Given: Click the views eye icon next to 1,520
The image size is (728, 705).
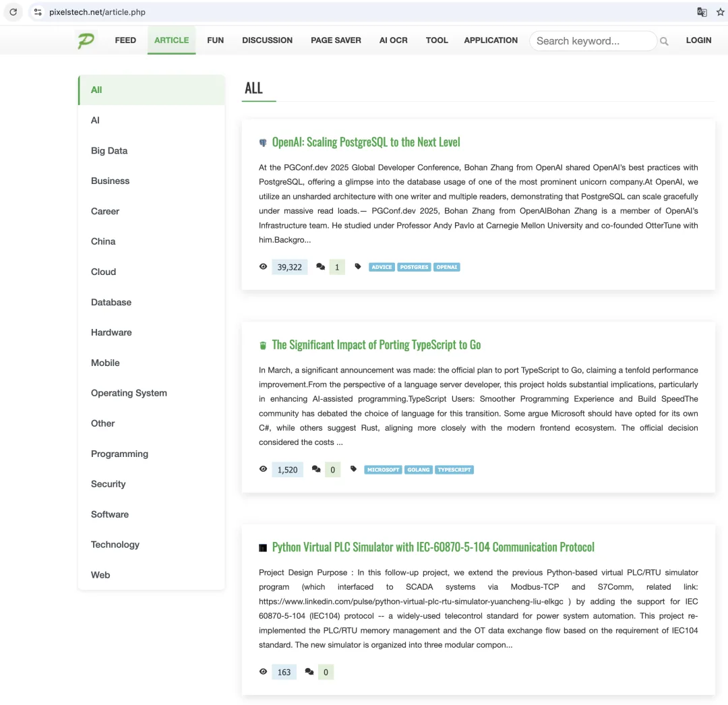Looking at the screenshot, I should coord(264,468).
